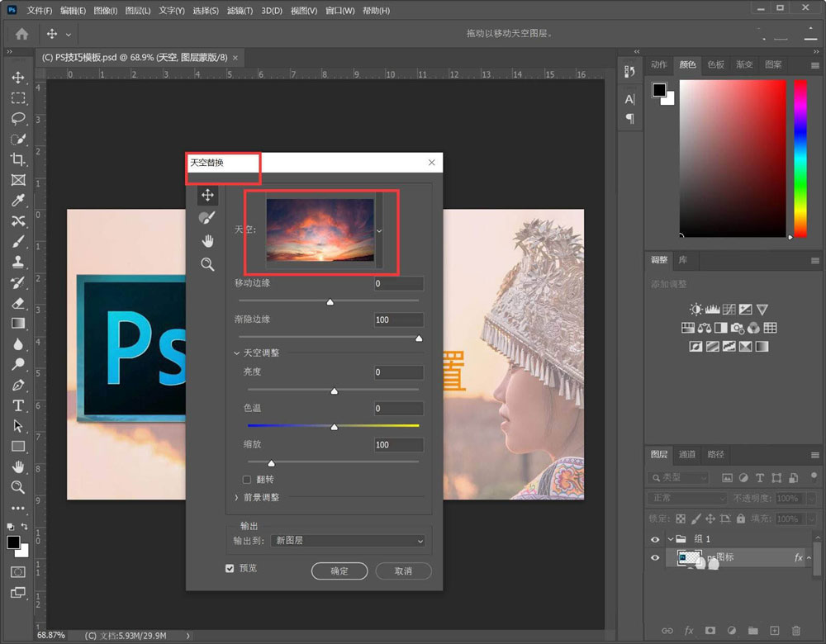Screen dimensions: 826x644
Task: Switch to the 色板 tab
Action: pos(716,64)
